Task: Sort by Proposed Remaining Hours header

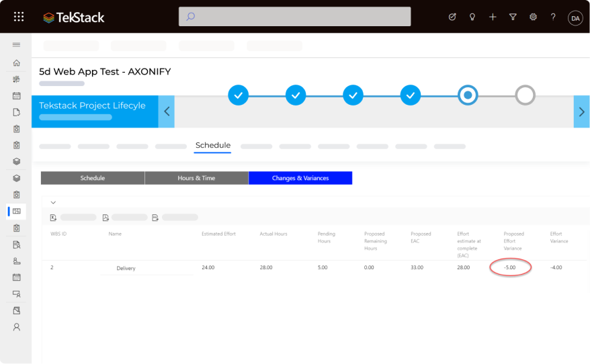Action: 375,241
